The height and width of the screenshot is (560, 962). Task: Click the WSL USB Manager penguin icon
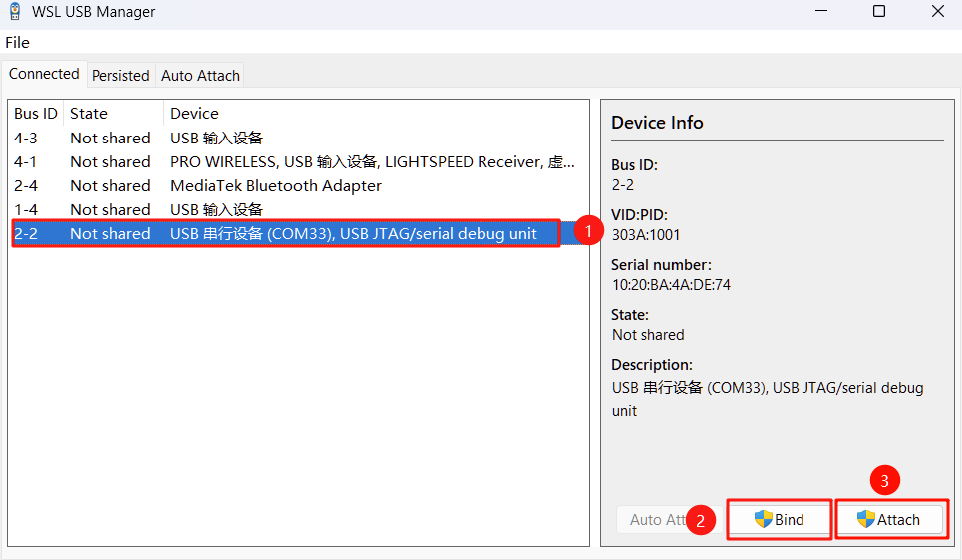coord(15,12)
